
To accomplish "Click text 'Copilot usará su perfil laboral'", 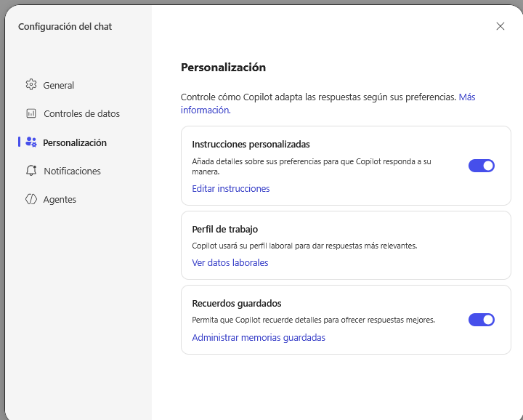I will pos(242,246).
